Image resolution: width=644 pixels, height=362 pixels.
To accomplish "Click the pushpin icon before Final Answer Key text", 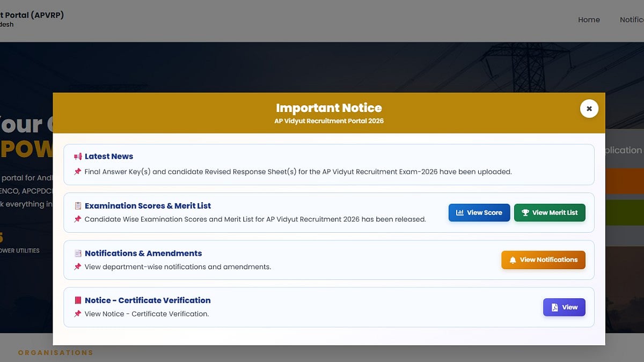I will [78, 172].
